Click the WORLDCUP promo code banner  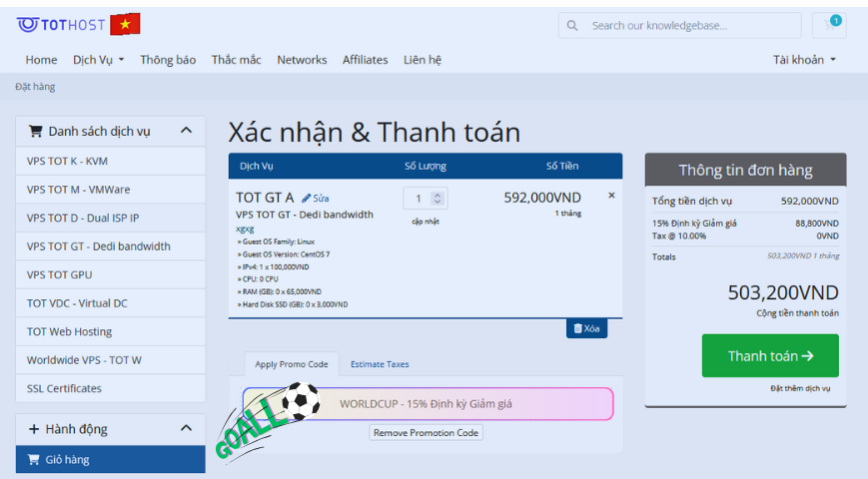click(x=428, y=404)
